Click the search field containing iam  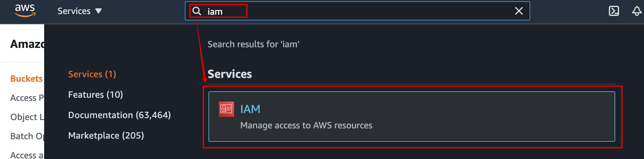[x=357, y=11]
